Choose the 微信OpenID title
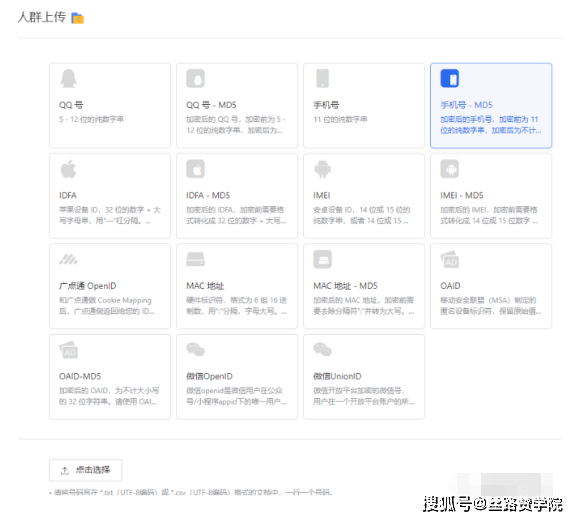 coord(209,376)
